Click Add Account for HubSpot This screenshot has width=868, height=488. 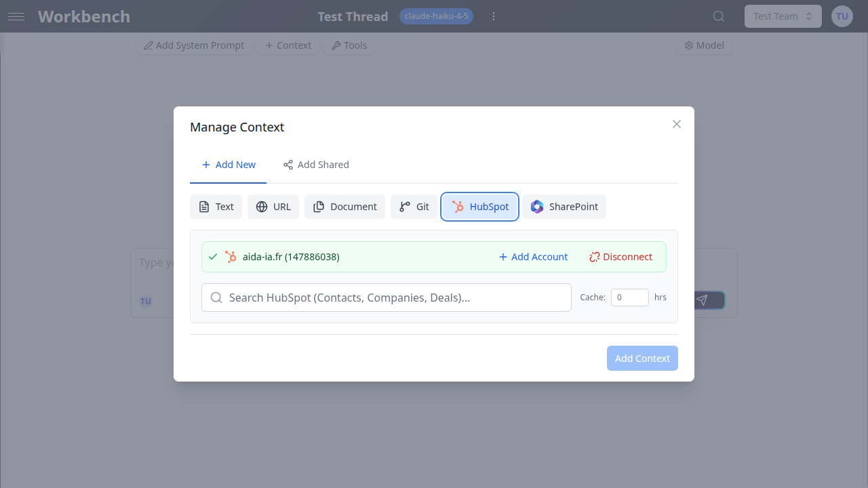click(533, 257)
